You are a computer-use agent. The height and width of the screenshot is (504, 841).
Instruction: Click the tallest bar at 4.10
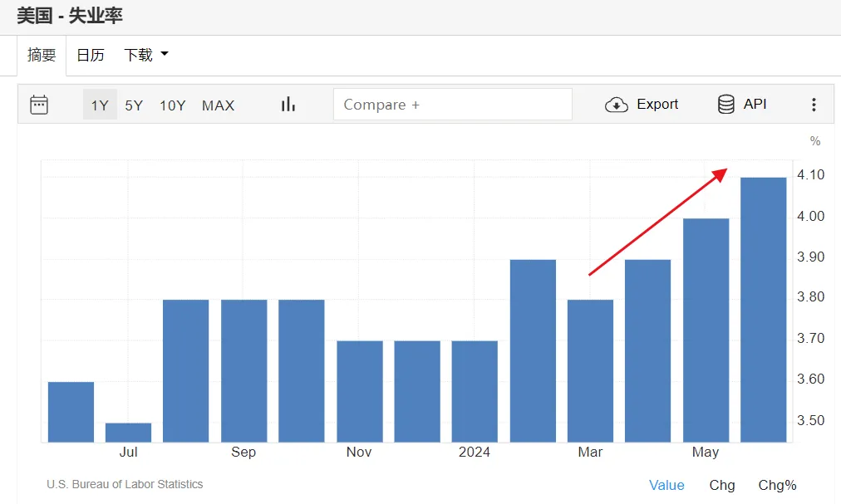[x=763, y=309]
